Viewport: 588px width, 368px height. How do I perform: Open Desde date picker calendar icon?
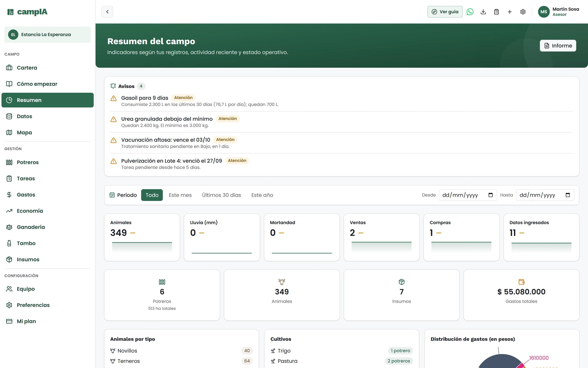[x=490, y=195]
